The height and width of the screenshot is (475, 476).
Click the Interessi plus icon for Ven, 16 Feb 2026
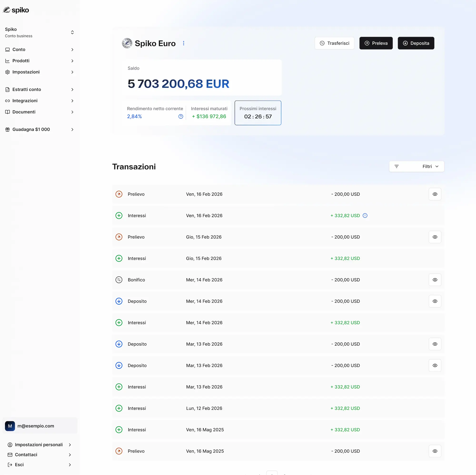point(119,215)
